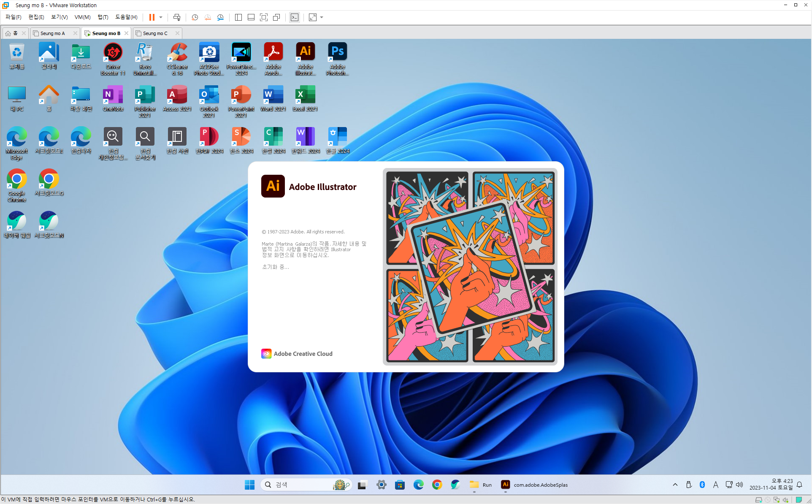This screenshot has height=504, width=812.
Task: Show hidden tray icons chevron
Action: point(675,485)
